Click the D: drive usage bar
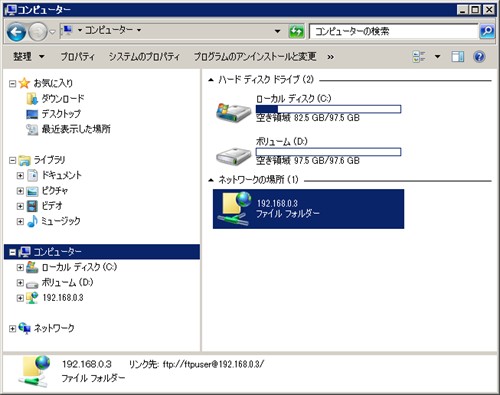 328,152
